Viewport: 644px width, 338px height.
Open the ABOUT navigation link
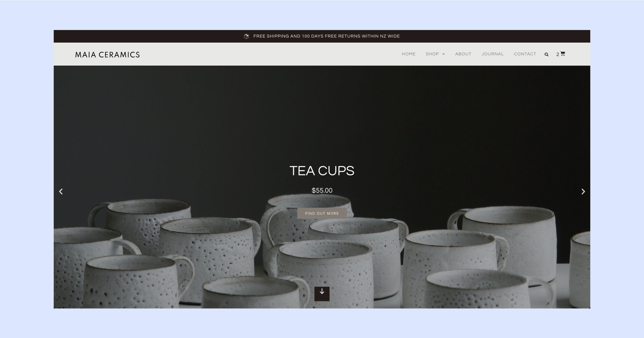tap(463, 54)
